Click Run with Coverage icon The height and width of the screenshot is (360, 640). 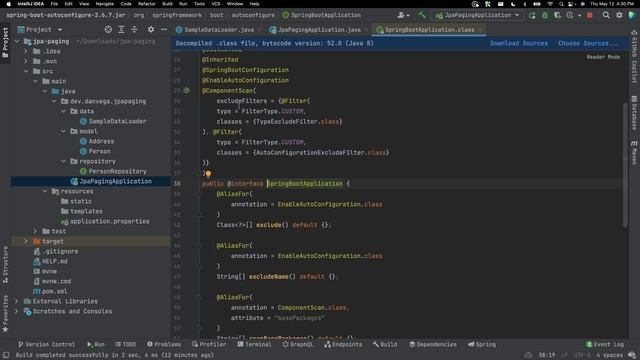click(558, 15)
